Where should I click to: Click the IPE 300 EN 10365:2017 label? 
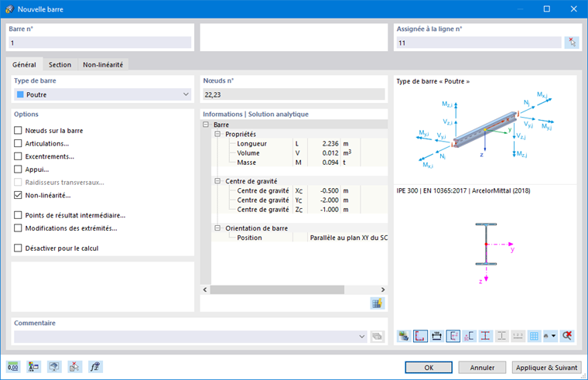coord(463,190)
